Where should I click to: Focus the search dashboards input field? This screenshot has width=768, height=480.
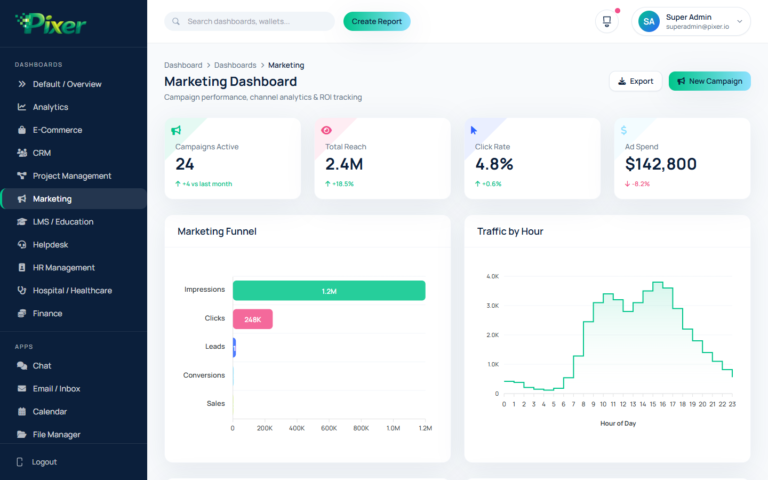tap(256, 21)
